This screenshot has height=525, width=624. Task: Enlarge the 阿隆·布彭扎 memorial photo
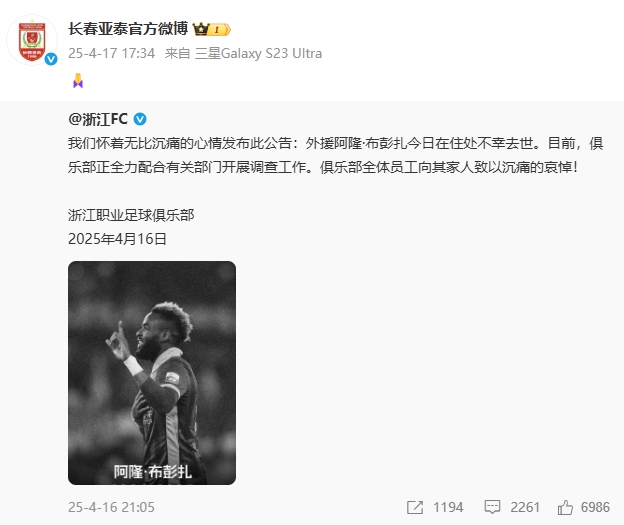[152, 373]
